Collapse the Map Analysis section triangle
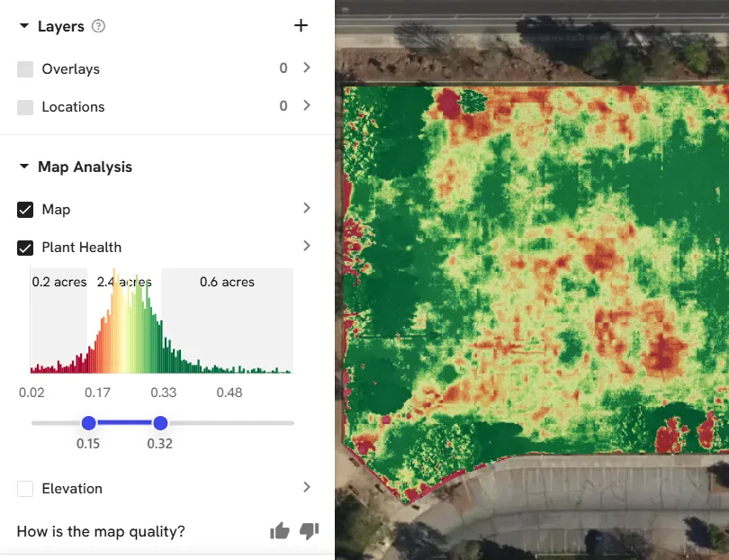Screen dimensions: 729x560 pos(24,167)
